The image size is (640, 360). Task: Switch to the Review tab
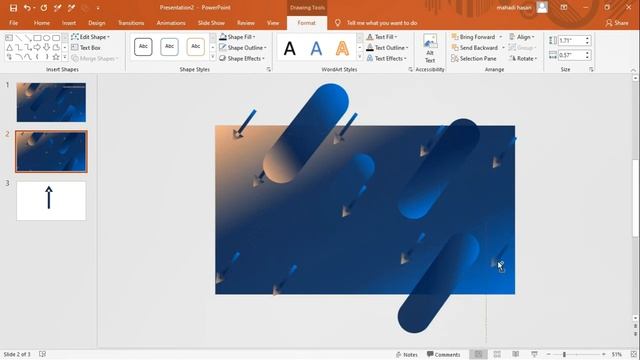click(246, 23)
